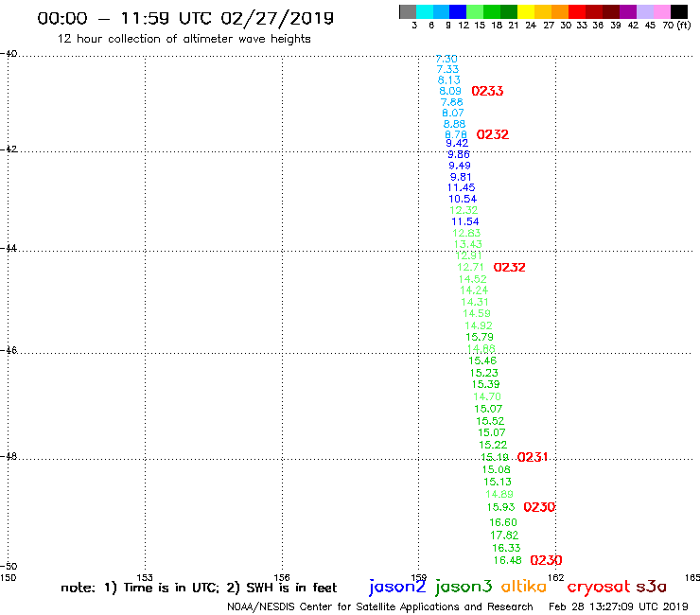This screenshot has height=615, width=700.
Task: Select the 15.46 wave height value
Action: [482, 360]
